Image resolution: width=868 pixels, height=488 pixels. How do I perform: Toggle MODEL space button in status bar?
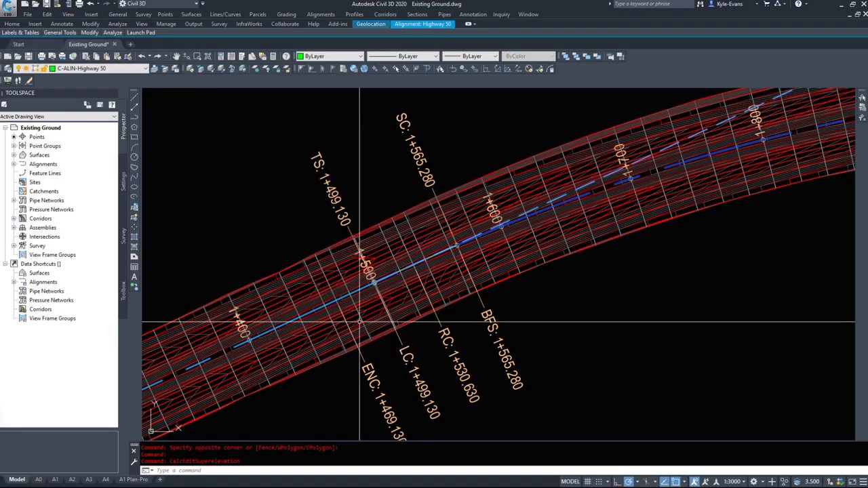(570, 481)
